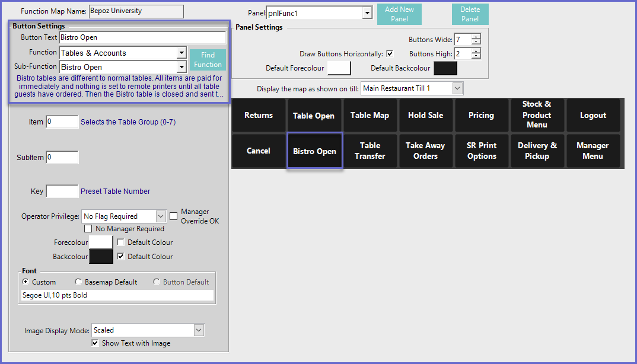The image size is (637, 364).
Task: Click the Segoe UI,10 pts Bold font field
Action: click(x=117, y=295)
